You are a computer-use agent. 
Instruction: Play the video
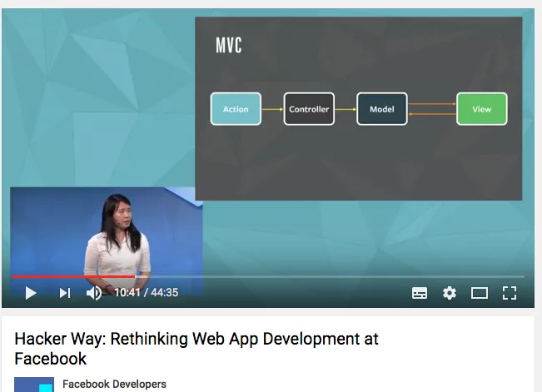click(31, 293)
